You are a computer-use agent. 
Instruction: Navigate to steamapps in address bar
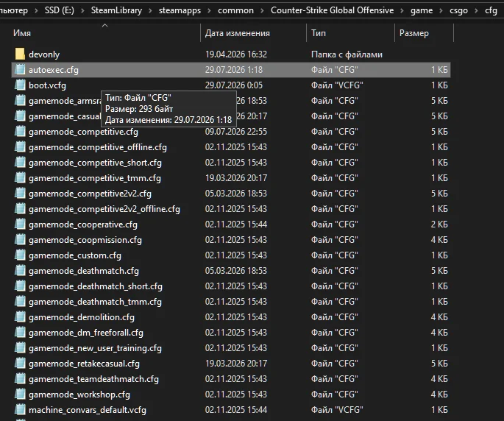tap(180, 10)
